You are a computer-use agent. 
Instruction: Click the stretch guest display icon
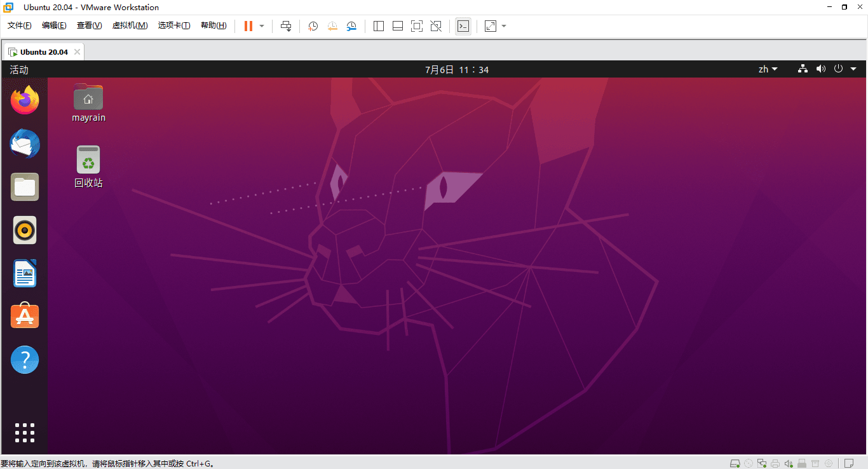491,26
